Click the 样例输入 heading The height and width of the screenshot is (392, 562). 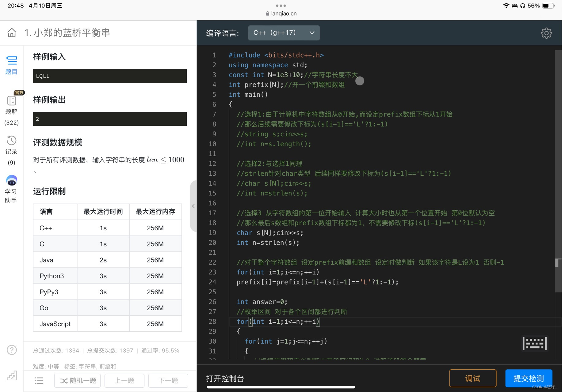[x=49, y=57]
